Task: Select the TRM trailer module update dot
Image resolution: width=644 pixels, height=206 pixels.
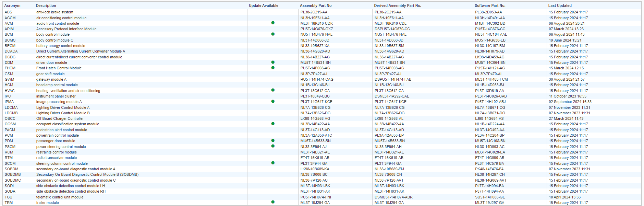Action: (273, 202)
